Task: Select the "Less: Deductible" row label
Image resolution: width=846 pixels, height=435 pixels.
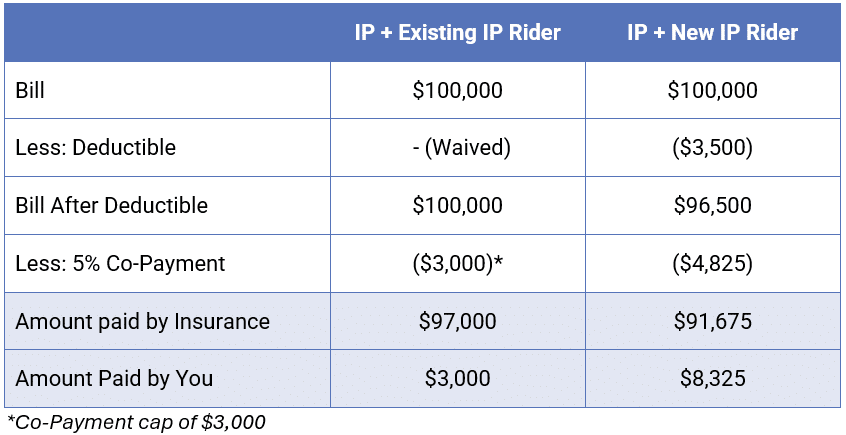Action: [x=95, y=148]
